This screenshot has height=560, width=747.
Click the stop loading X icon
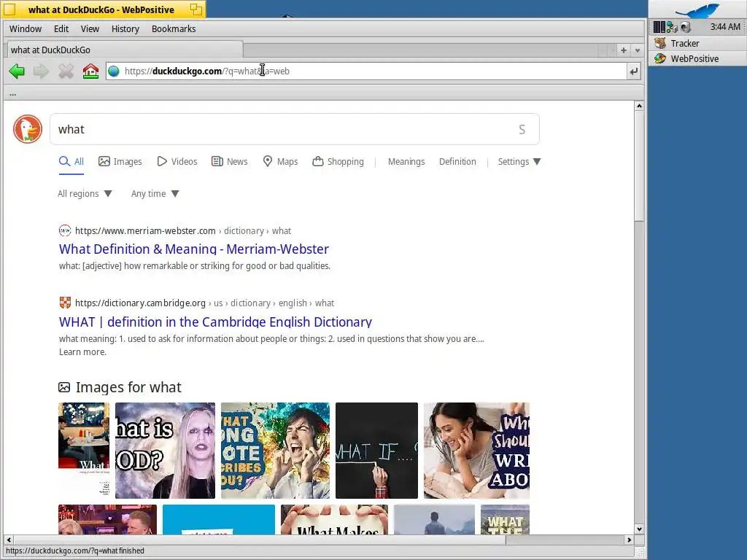click(66, 71)
